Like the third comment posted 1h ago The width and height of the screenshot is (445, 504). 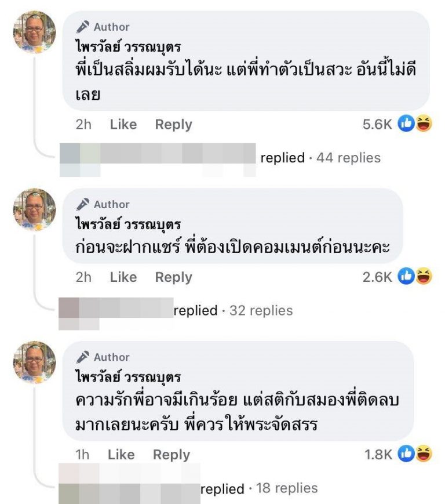tap(121, 455)
